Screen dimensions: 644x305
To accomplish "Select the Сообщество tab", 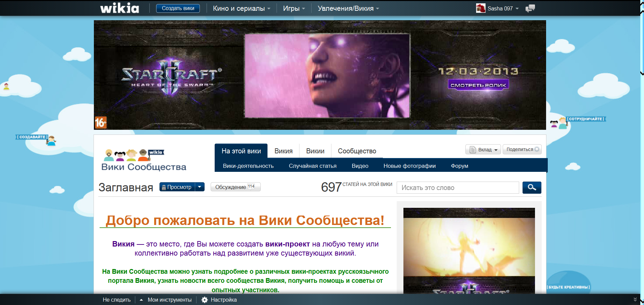I will pyautogui.click(x=357, y=151).
